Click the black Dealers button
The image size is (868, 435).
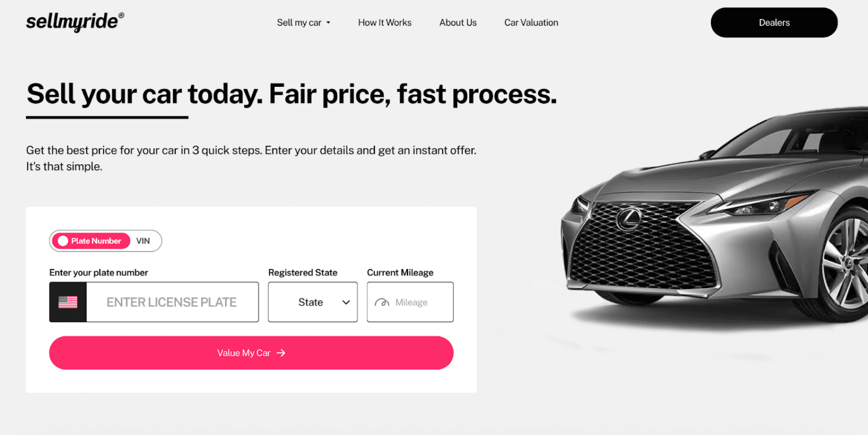pos(774,23)
